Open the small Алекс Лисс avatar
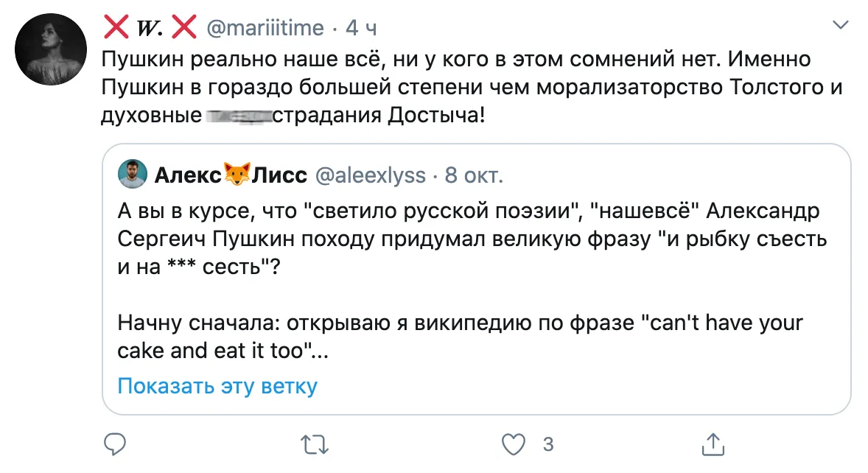This screenshot has width=868, height=473. (x=133, y=174)
